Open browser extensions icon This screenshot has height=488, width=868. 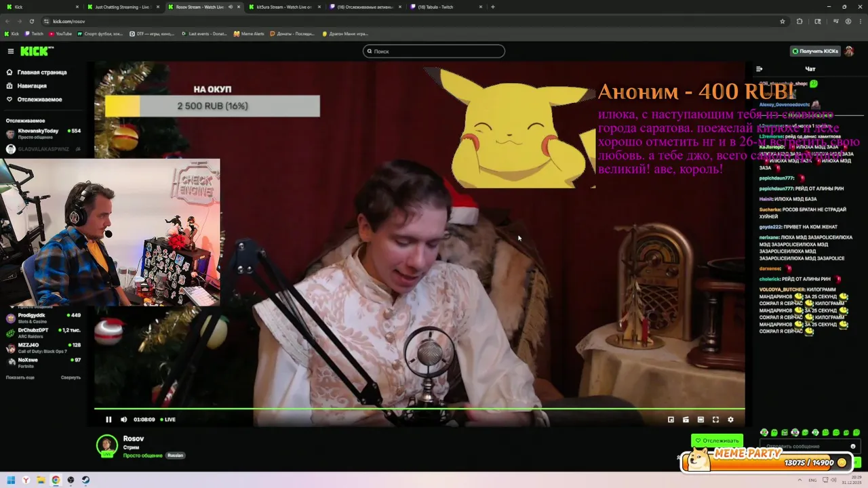800,21
